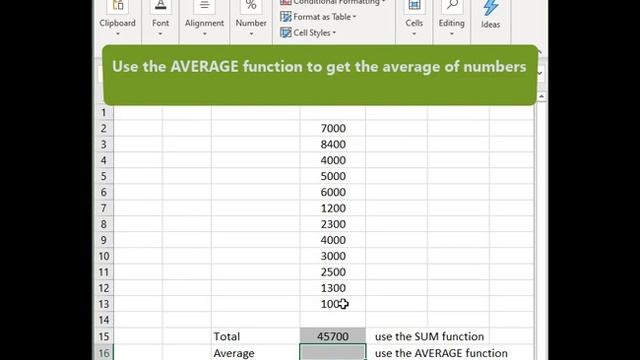The height and width of the screenshot is (360, 640).
Task: Expand the Editing dropdown arrow
Action: click(x=451, y=34)
